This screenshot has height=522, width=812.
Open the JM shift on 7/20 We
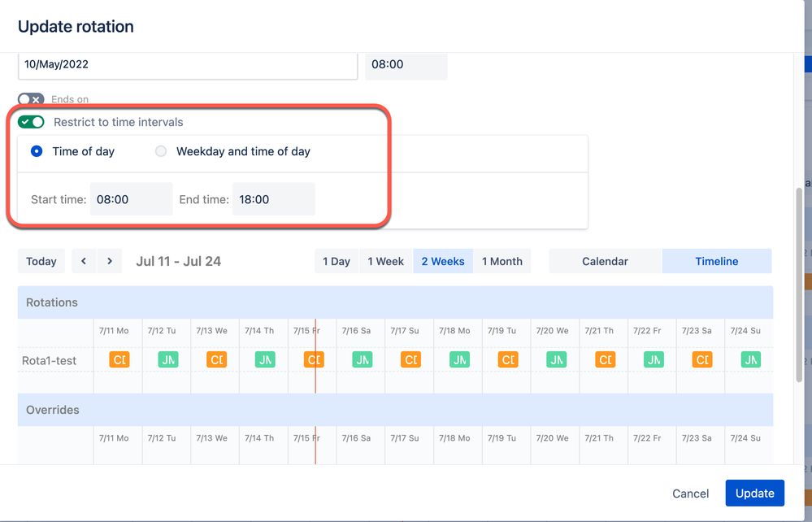(557, 359)
